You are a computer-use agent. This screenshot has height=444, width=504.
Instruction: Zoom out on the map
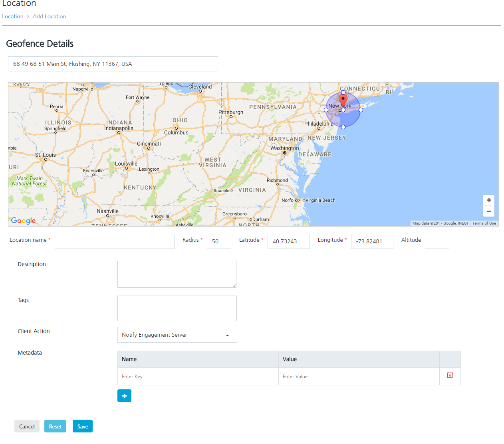coord(488,211)
